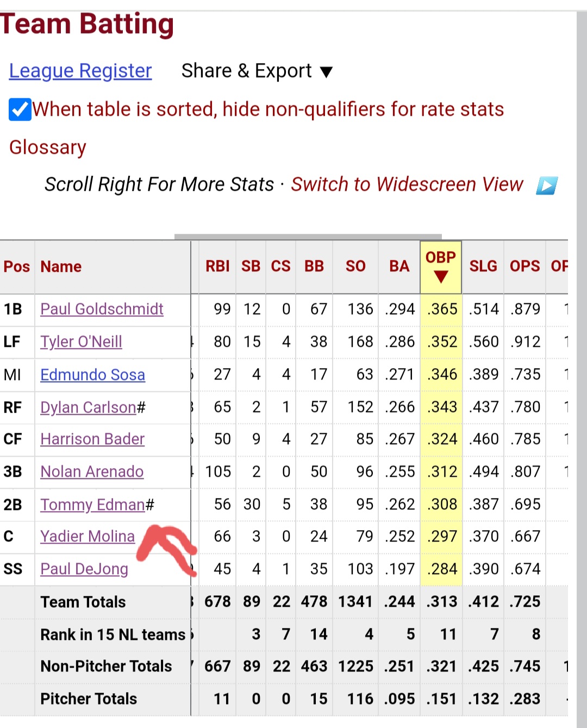Image resolution: width=587 pixels, height=728 pixels.
Task: Open Edmundo Sosa player page
Action: [x=92, y=375]
